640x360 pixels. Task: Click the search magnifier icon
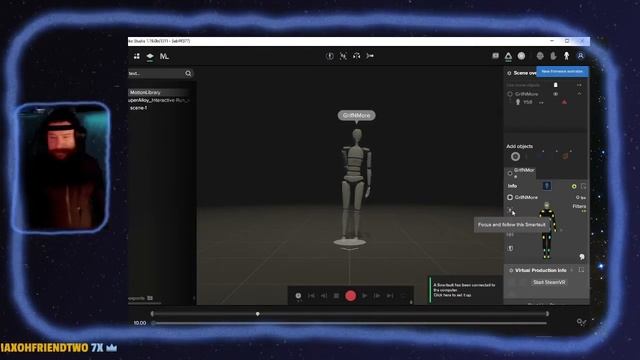188,73
